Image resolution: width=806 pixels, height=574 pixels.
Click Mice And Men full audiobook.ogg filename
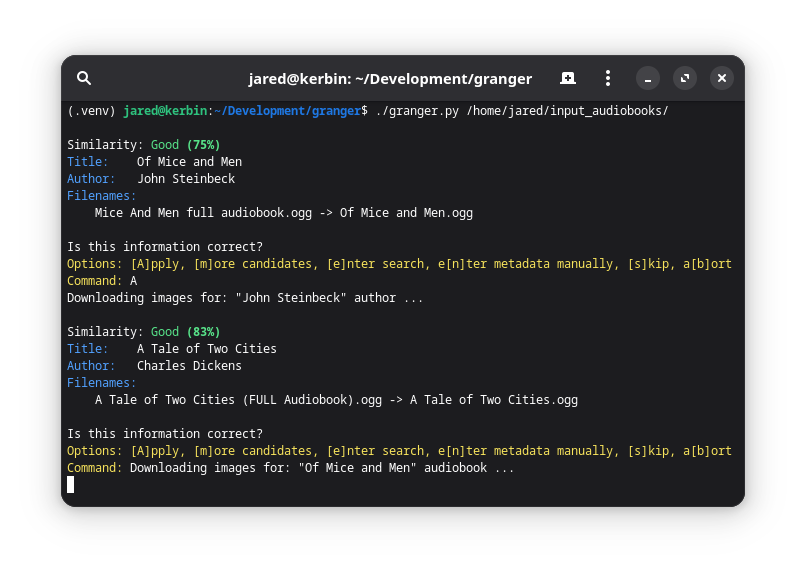(203, 213)
